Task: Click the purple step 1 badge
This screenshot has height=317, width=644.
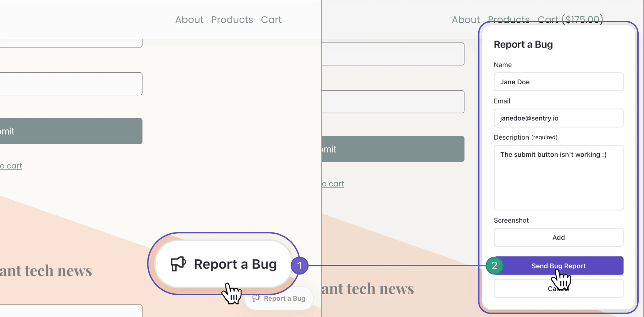Action: 299,266
